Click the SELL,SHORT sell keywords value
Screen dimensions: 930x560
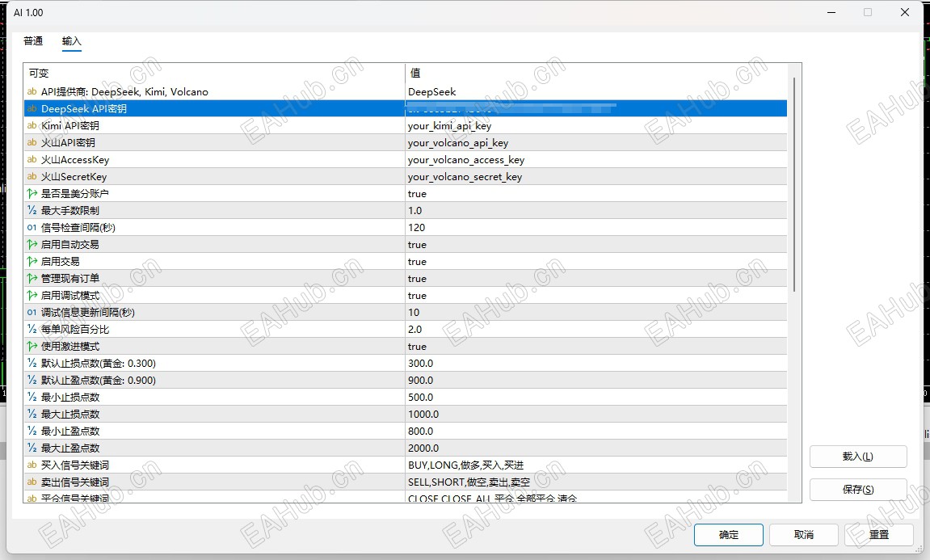coord(469,482)
